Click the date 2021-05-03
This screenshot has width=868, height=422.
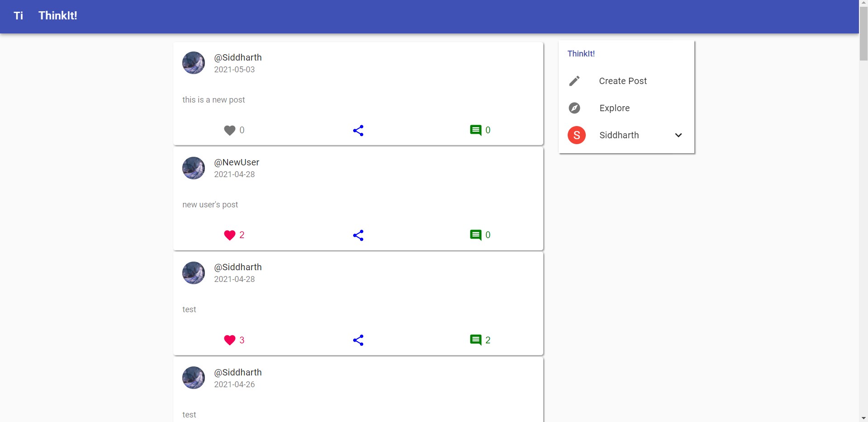click(234, 70)
